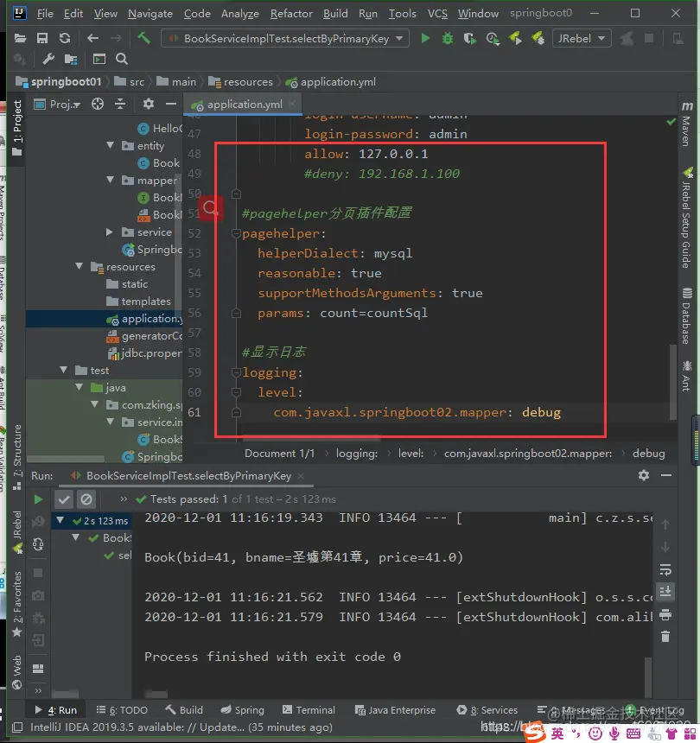This screenshot has height=743, width=700.
Task: Select the BookServiceImplTest.selectByPrimaryKey run tab
Action: click(x=188, y=476)
